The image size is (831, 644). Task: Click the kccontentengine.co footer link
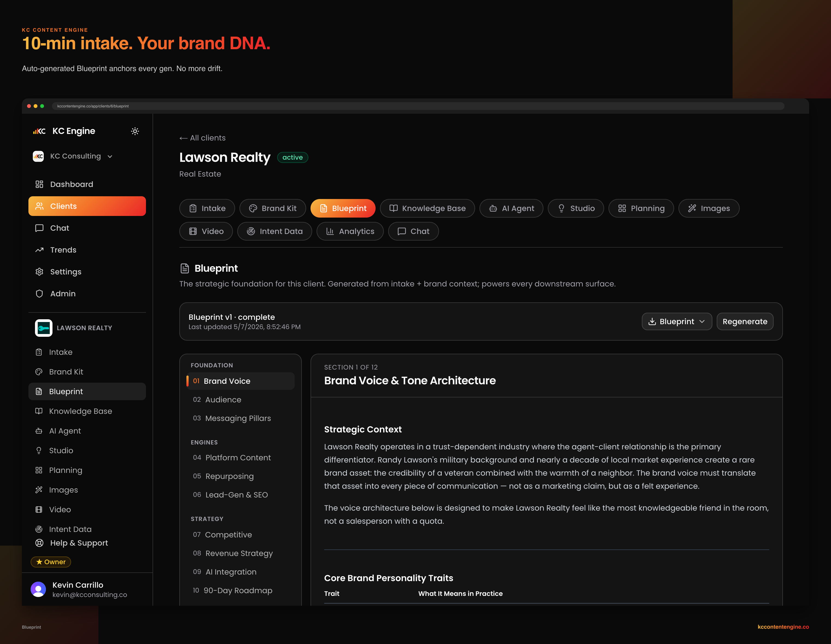point(783,627)
